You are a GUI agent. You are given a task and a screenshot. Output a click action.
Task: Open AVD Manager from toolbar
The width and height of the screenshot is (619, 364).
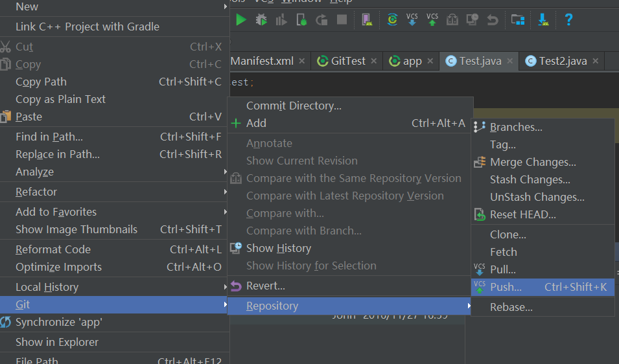[366, 19]
